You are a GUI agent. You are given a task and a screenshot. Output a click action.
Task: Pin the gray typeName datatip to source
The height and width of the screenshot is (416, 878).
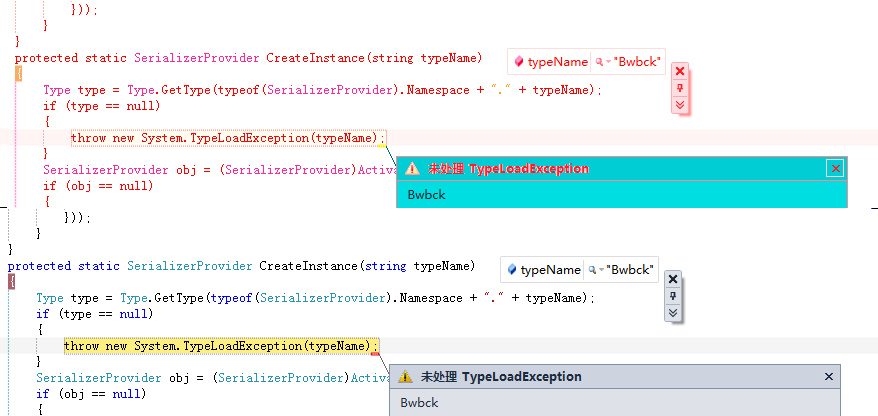coord(673,296)
